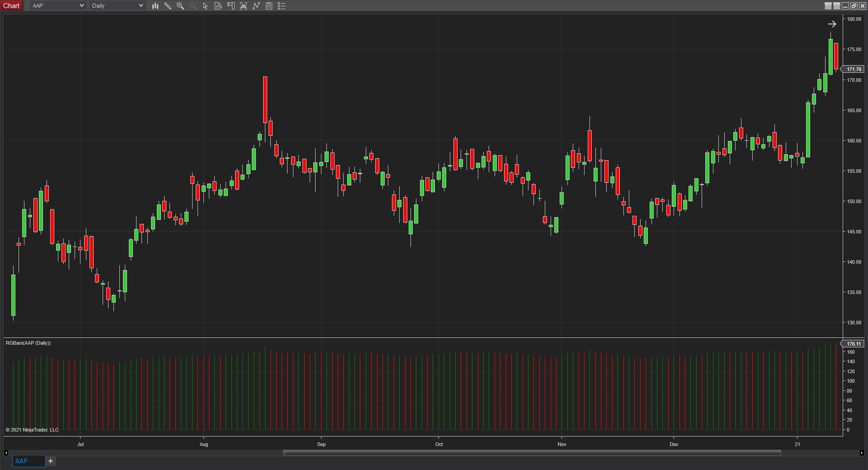The width and height of the screenshot is (868, 470).
Task: Click the 160.00 price axis label
Action: pos(854,141)
